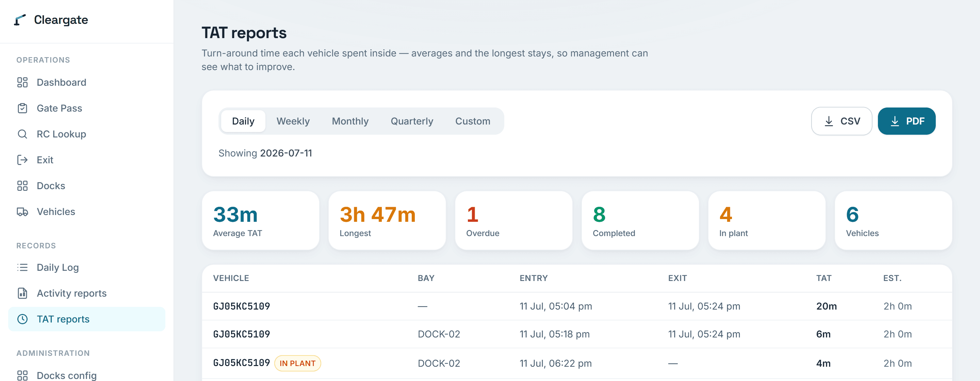Click the TAT reports page heading
The image size is (980, 381).
click(x=244, y=33)
